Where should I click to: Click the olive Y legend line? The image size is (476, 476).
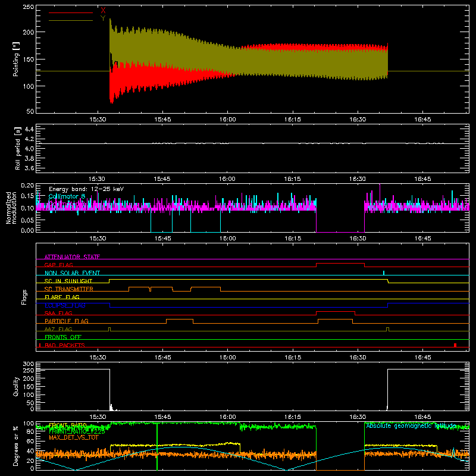pyautogui.click(x=71, y=21)
